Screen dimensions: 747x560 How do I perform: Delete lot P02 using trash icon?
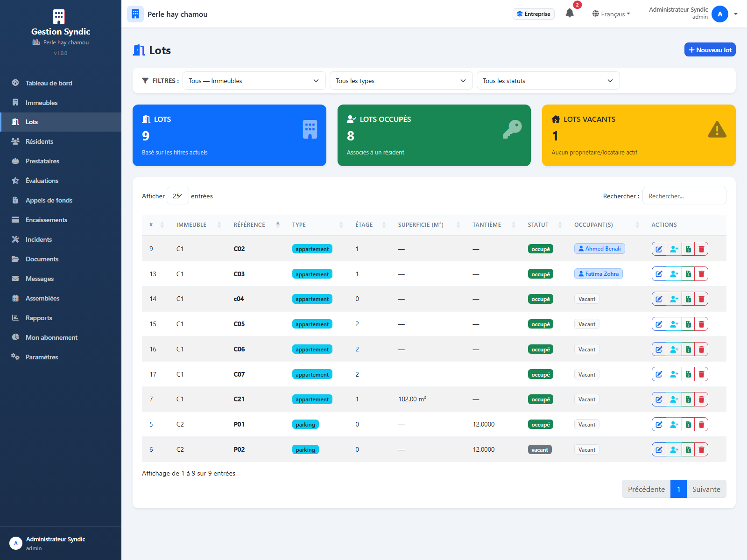click(x=701, y=449)
